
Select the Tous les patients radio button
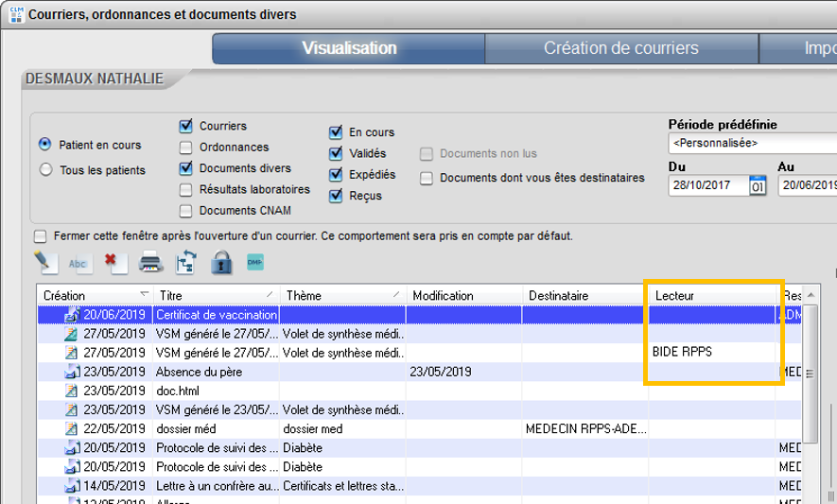click(44, 170)
